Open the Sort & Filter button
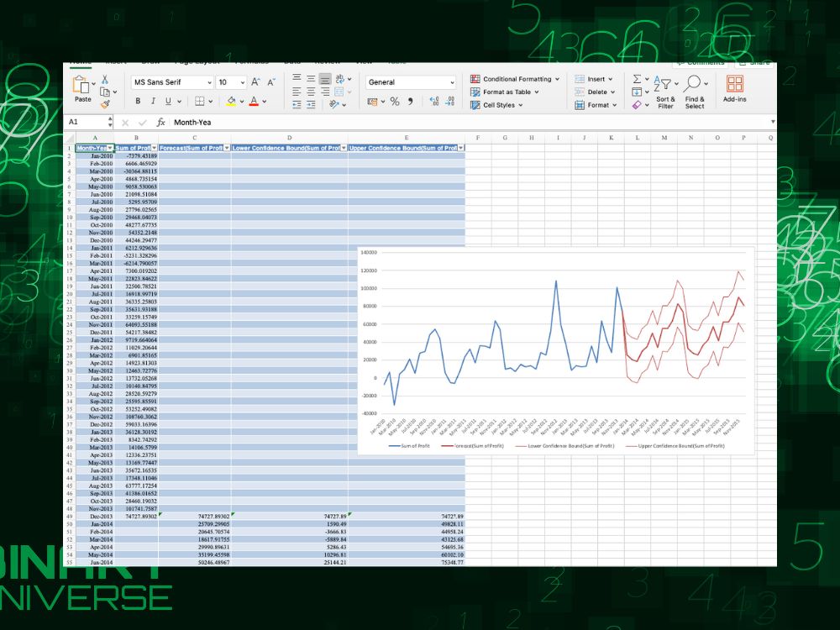Image resolution: width=840 pixels, height=630 pixels. pyautogui.click(x=666, y=92)
